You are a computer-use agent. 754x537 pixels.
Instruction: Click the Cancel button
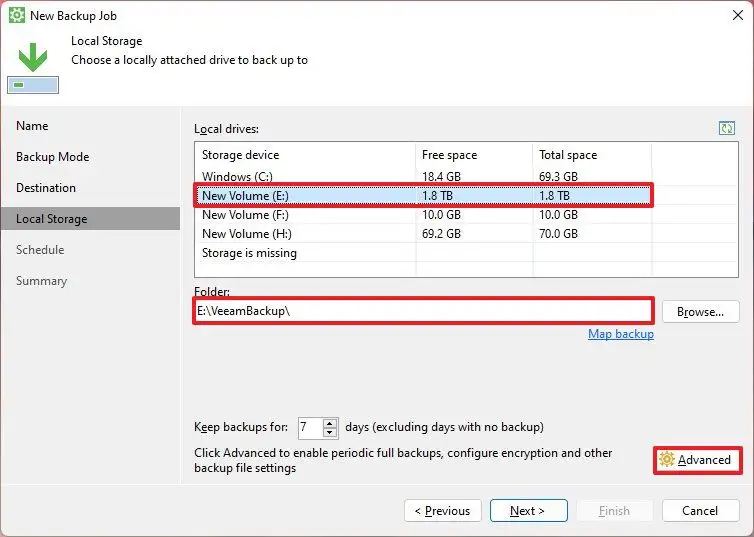click(x=700, y=511)
